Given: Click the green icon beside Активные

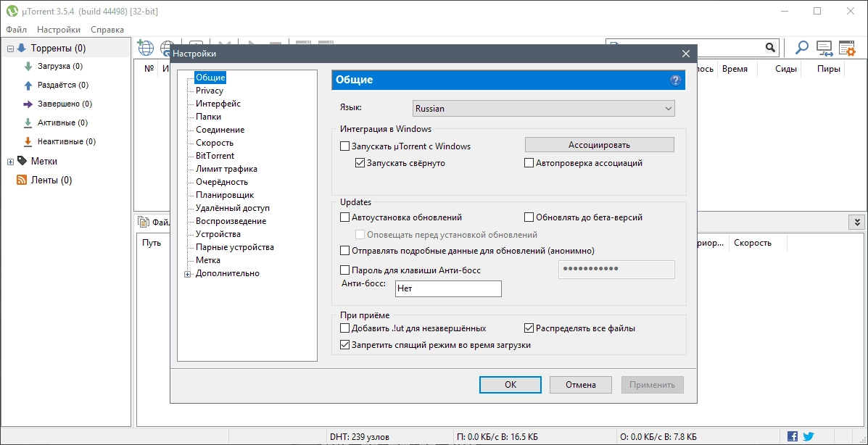Looking at the screenshot, I should pyautogui.click(x=28, y=123).
